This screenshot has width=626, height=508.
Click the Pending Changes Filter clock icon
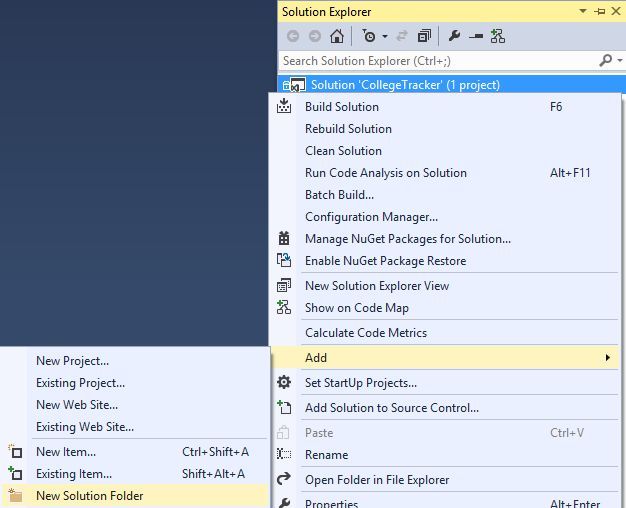[x=369, y=36]
